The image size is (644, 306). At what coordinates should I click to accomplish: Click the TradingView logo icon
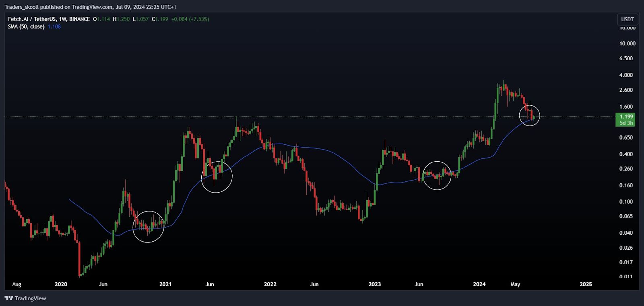8,298
